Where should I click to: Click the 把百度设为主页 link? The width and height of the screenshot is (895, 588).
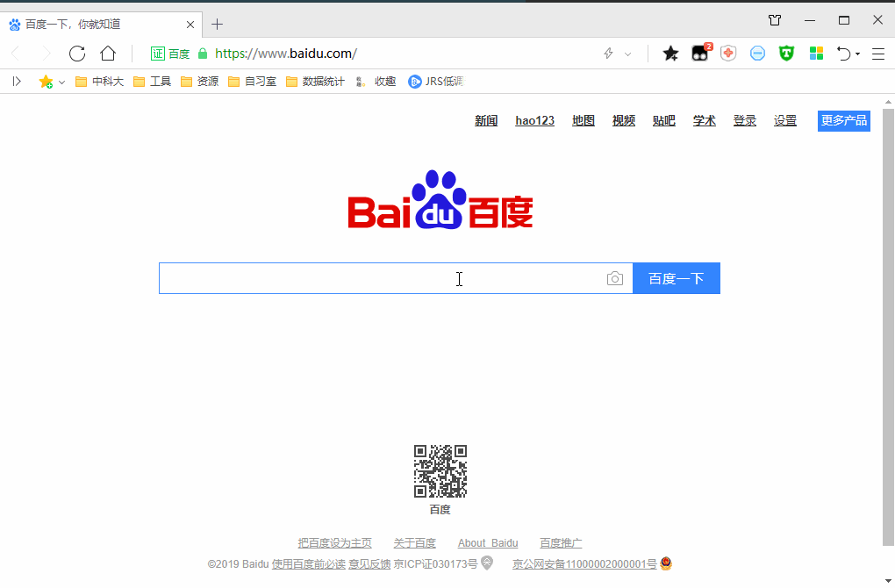pyautogui.click(x=334, y=543)
